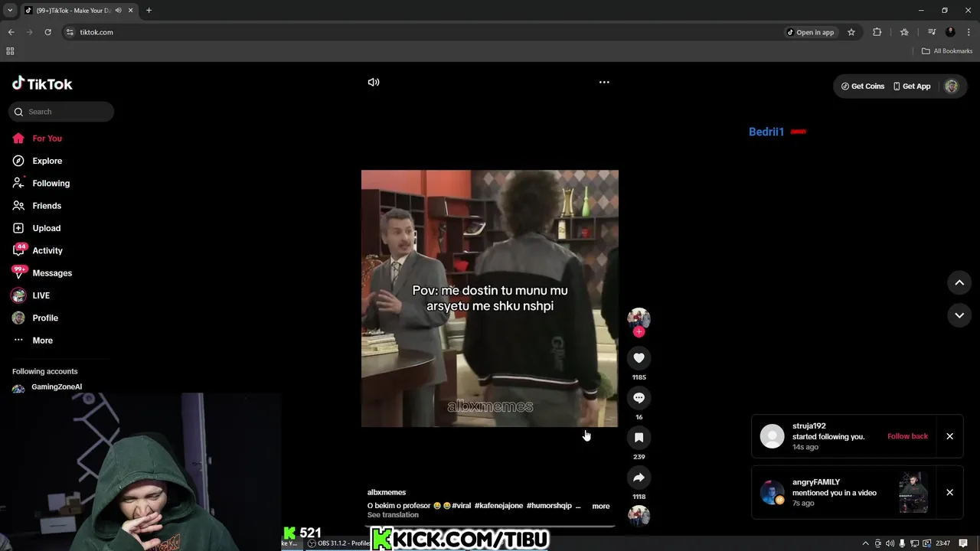This screenshot has height=551, width=980.
Task: Open the Following feed
Action: [x=51, y=183]
